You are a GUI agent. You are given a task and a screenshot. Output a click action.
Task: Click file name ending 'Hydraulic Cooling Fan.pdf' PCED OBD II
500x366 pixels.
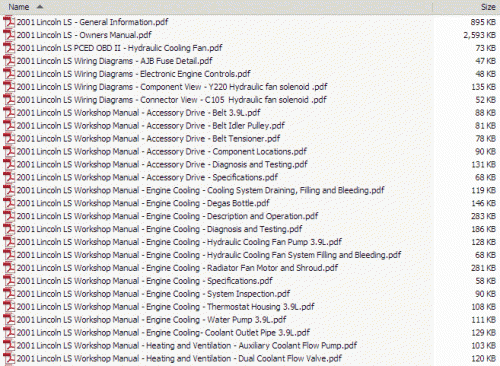[119, 48]
